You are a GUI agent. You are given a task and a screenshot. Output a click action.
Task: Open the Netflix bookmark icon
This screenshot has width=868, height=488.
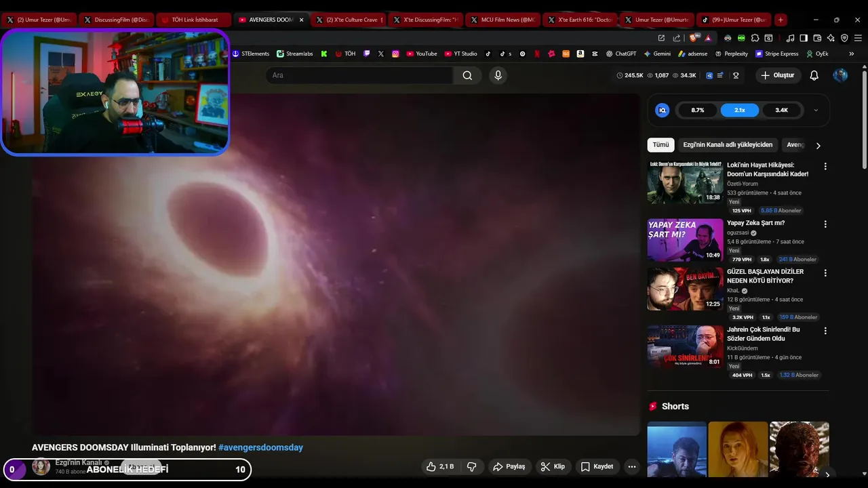[537, 54]
